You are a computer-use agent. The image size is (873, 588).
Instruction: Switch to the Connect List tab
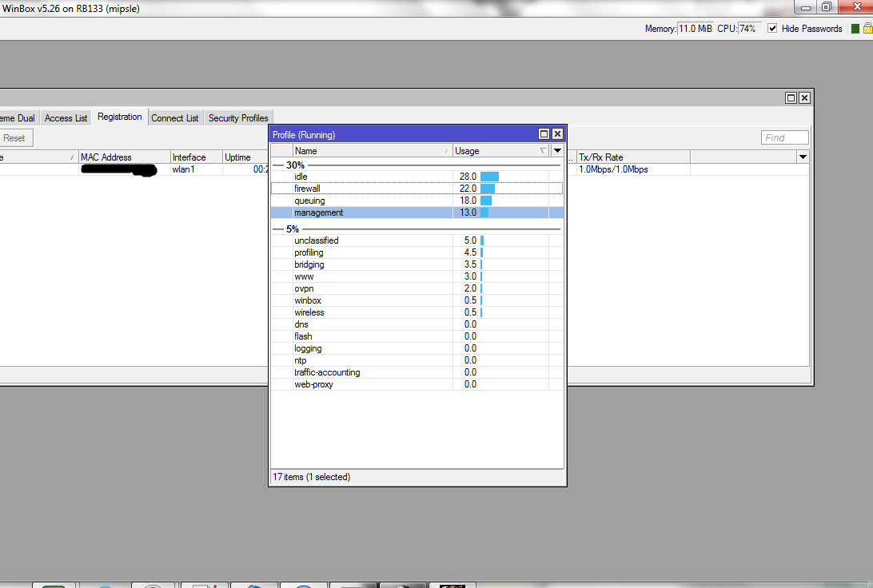pos(174,117)
